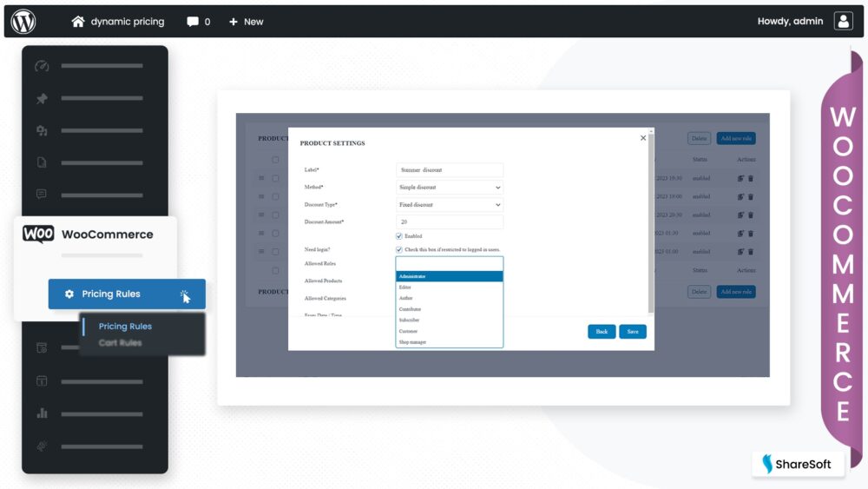The width and height of the screenshot is (868, 489).
Task: Toggle checkbox of the row dated 19:30
Action: coord(275,178)
